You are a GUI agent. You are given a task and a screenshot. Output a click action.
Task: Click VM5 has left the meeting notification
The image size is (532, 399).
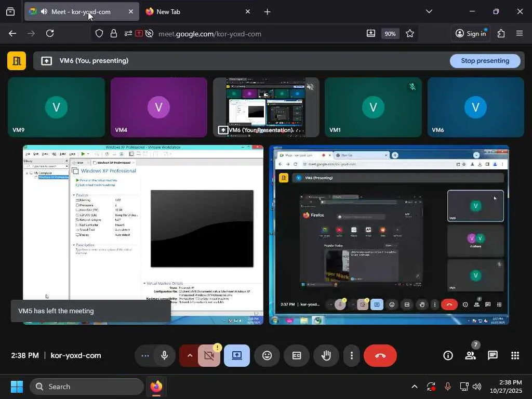[x=91, y=311]
